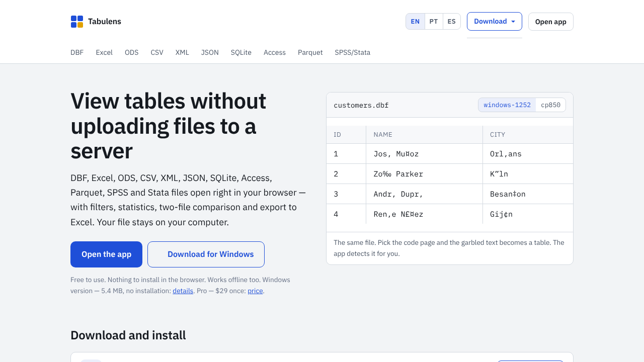The width and height of the screenshot is (644, 362).
Task: Go to the Excel format tab
Action: pyautogui.click(x=104, y=52)
